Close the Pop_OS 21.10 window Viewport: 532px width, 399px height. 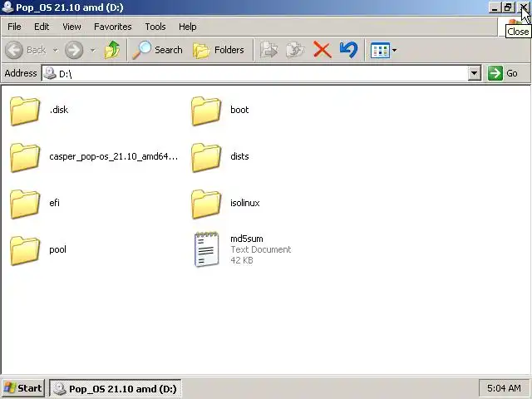coord(523,7)
